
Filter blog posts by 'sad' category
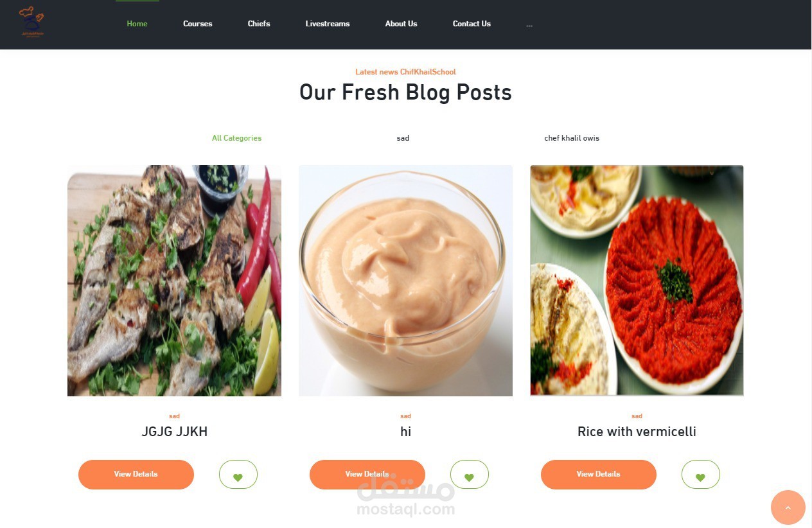403,138
